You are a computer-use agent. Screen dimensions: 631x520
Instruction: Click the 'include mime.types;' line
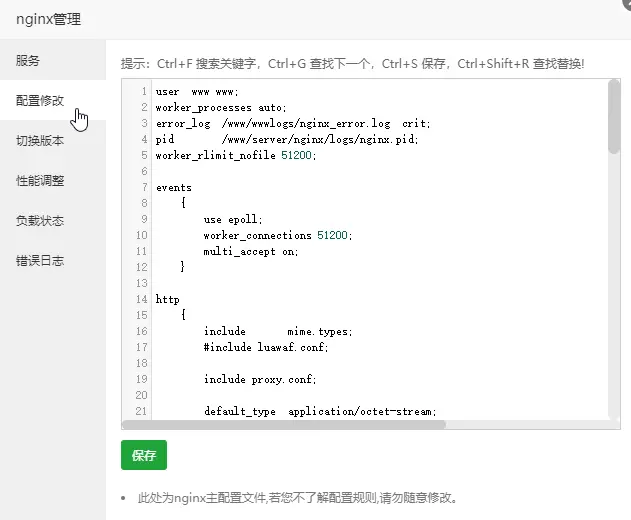[278, 331]
